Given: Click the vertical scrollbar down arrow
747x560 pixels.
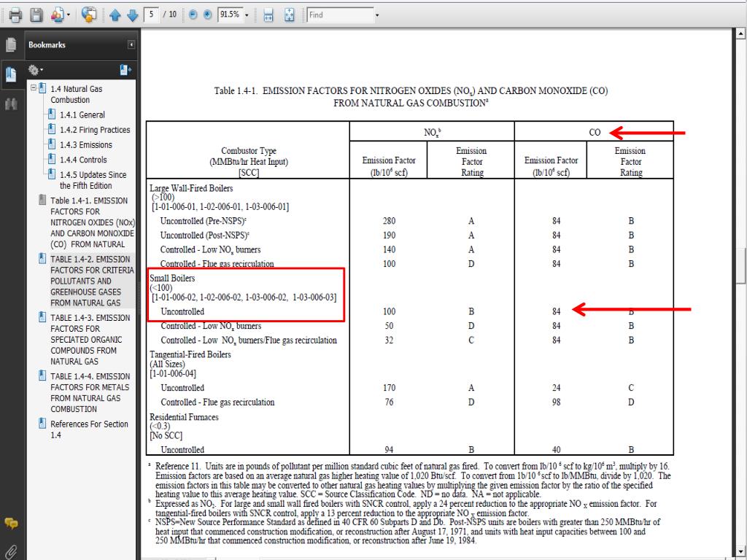Looking at the screenshot, I should pos(741,552).
